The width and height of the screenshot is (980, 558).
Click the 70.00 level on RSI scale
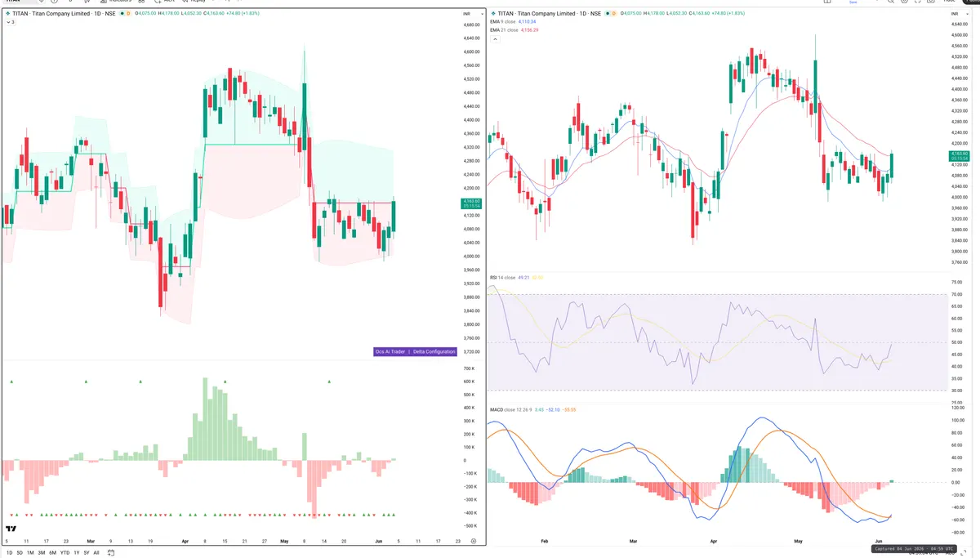point(956,294)
